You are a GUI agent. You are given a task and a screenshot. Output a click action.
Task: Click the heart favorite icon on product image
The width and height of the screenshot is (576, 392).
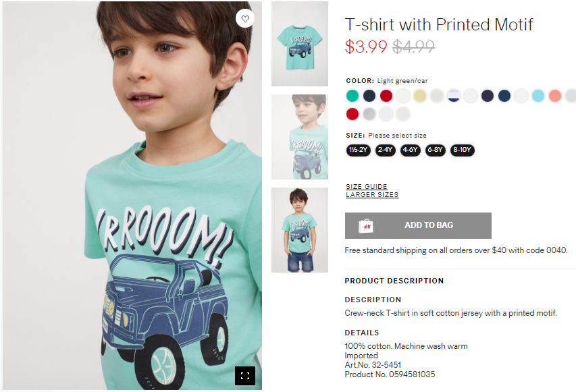(245, 18)
